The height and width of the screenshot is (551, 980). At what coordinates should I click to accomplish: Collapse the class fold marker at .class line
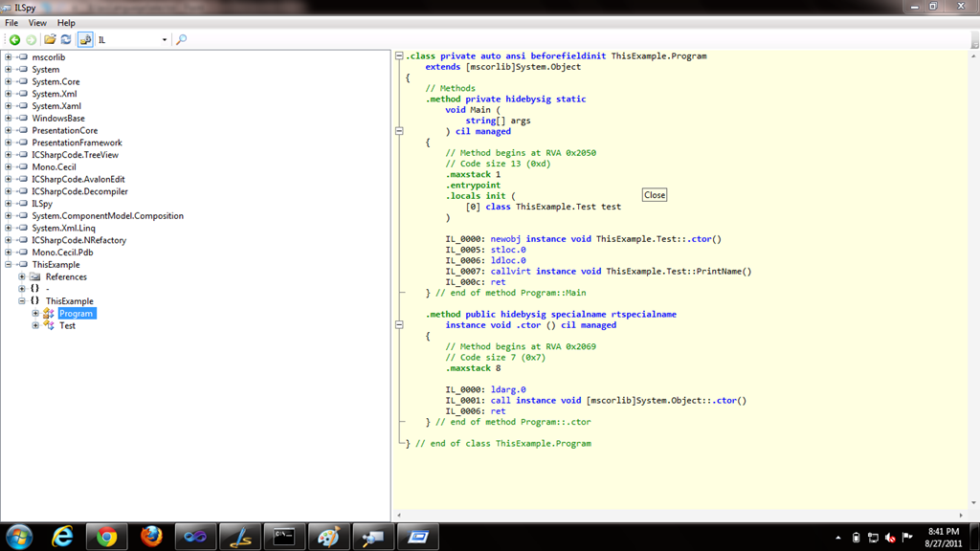point(399,55)
